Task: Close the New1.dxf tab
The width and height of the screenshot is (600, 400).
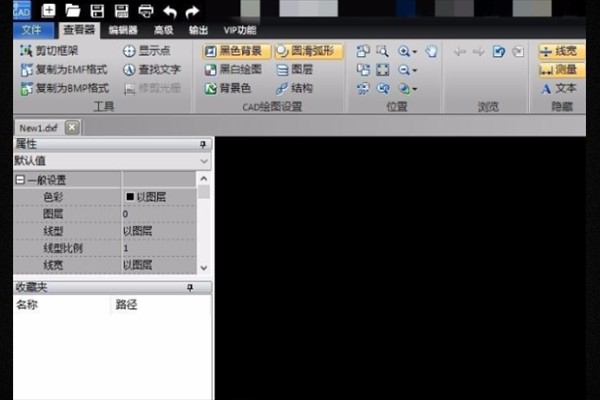Action: click(72, 127)
